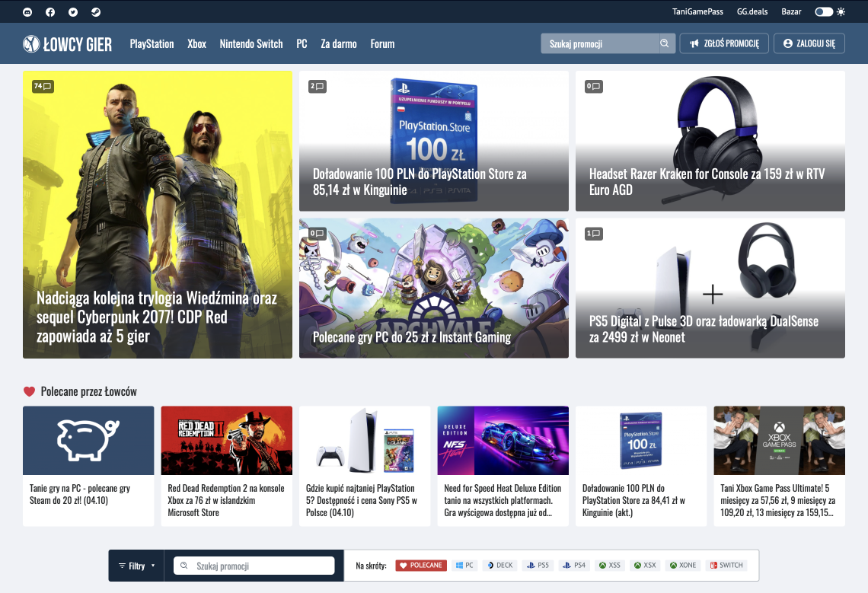
Task: Select the XONE shortcut filter
Action: click(683, 566)
